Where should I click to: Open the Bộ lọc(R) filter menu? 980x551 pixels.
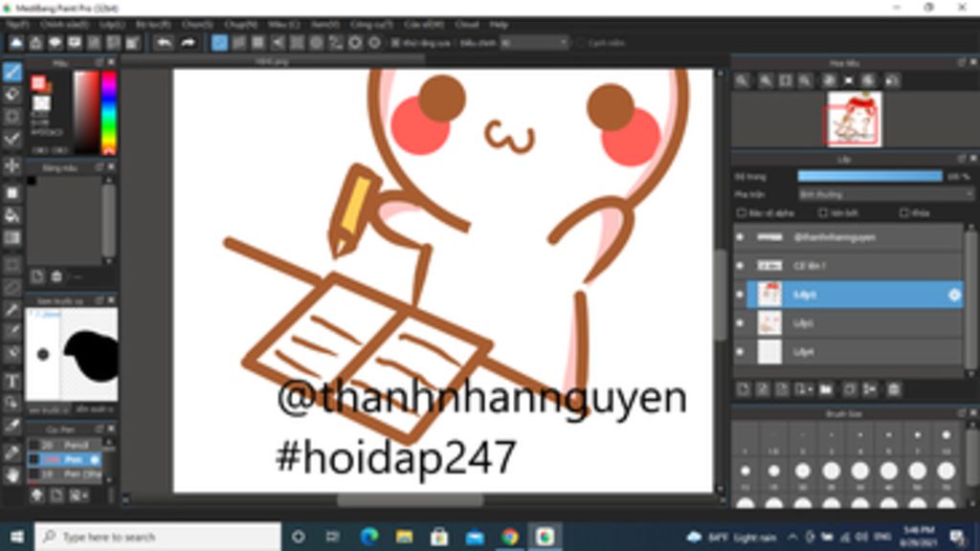(153, 24)
